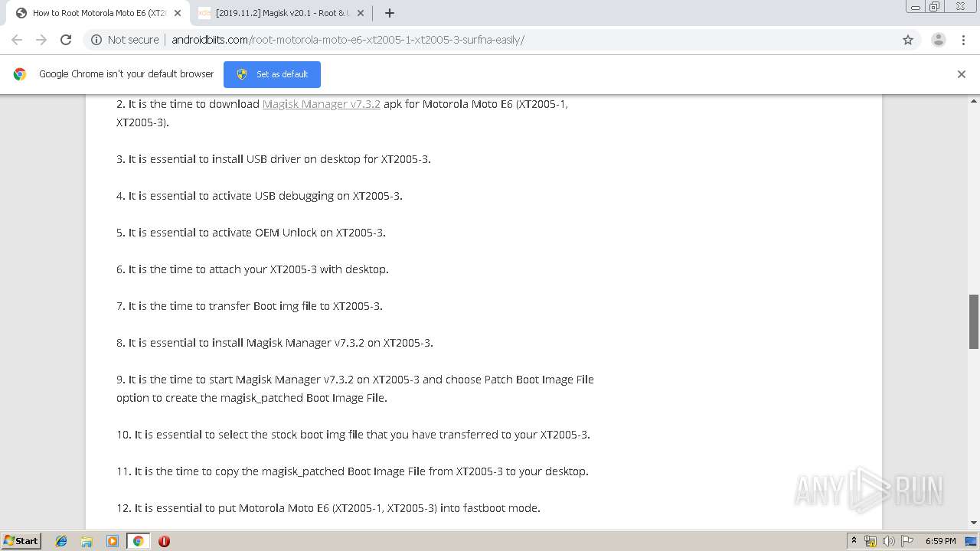Open the network tray icon

(871, 541)
